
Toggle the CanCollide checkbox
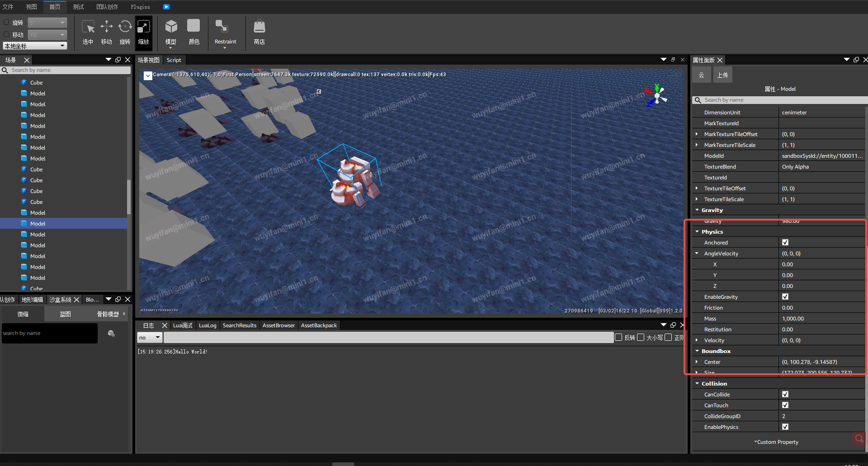coord(785,394)
